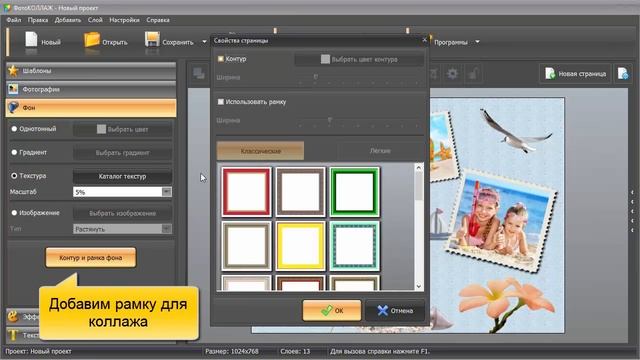This screenshot has height=360, width=640.
Task: Click frame list scrollbar up arrow
Action: [x=418, y=167]
